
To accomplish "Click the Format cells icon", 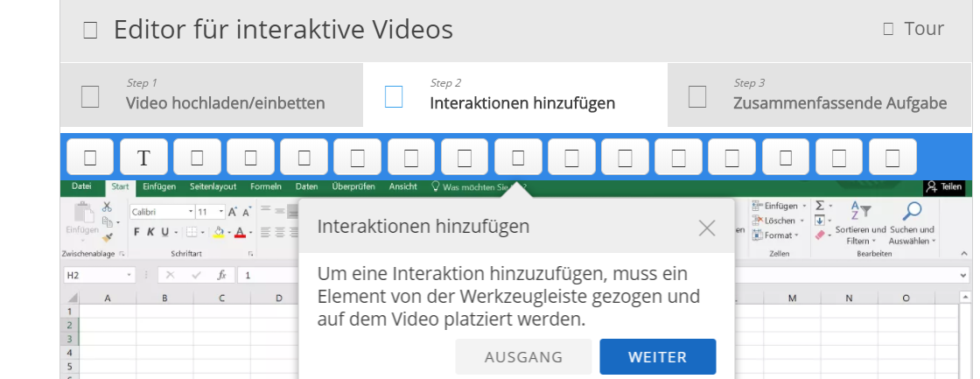I will [758, 235].
